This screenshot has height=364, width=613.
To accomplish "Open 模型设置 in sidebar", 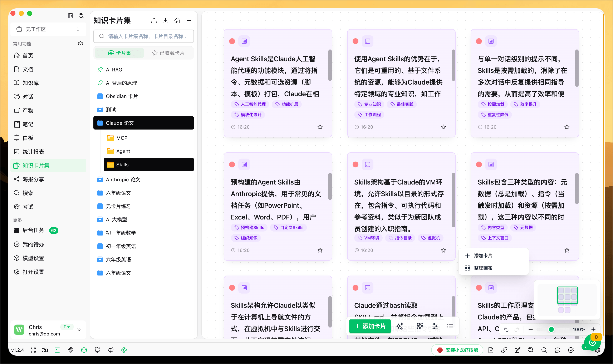I will (x=48, y=258).
